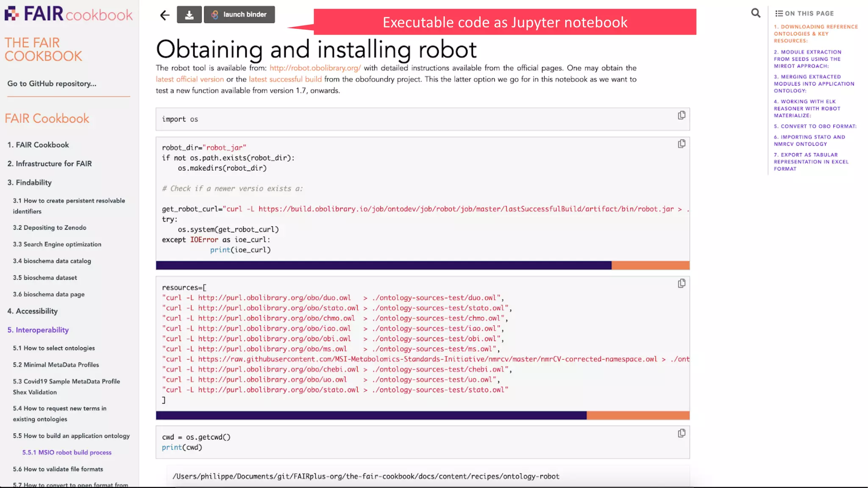868x488 pixels.
Task: Copy the 'import os' code cell
Action: 682,115
